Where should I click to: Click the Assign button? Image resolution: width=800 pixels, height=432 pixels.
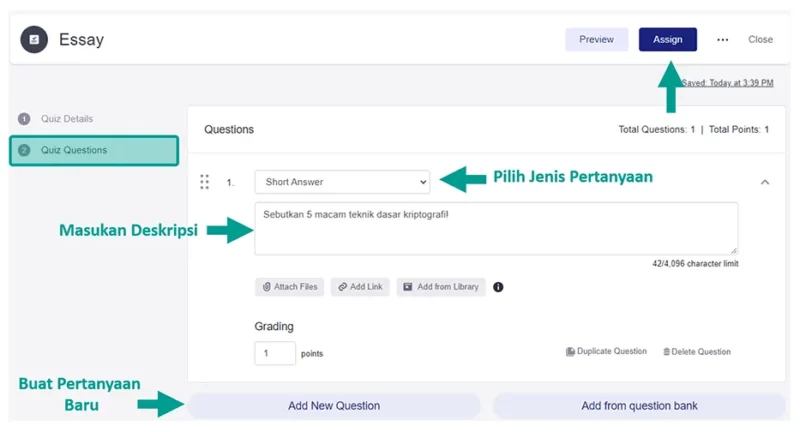pyautogui.click(x=667, y=39)
